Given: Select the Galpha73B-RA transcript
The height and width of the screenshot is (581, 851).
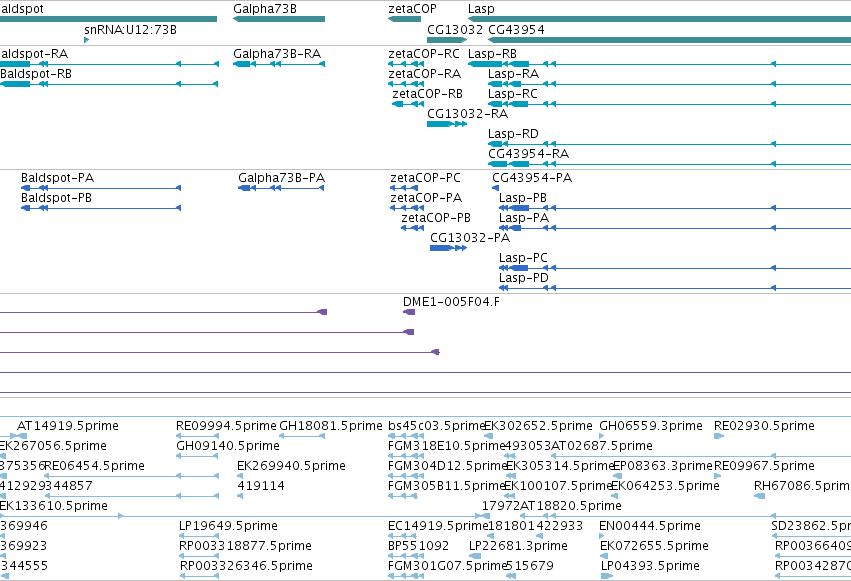Looking at the screenshot, I should (x=279, y=64).
